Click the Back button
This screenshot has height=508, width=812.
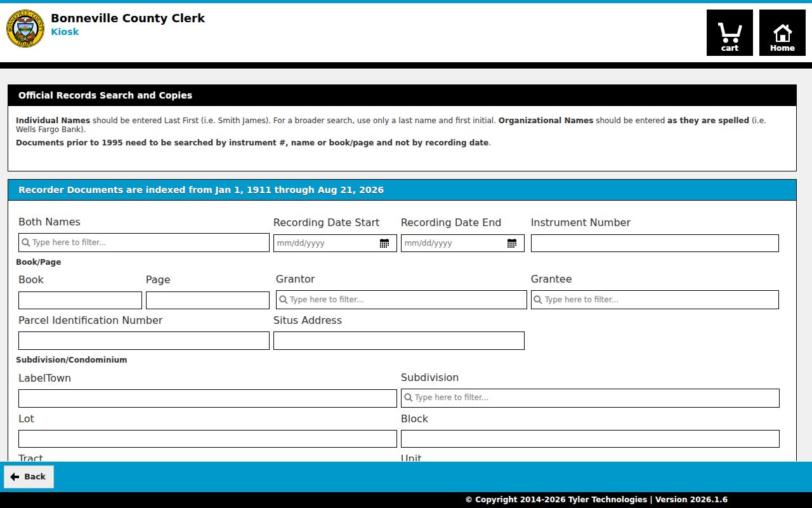point(29,477)
